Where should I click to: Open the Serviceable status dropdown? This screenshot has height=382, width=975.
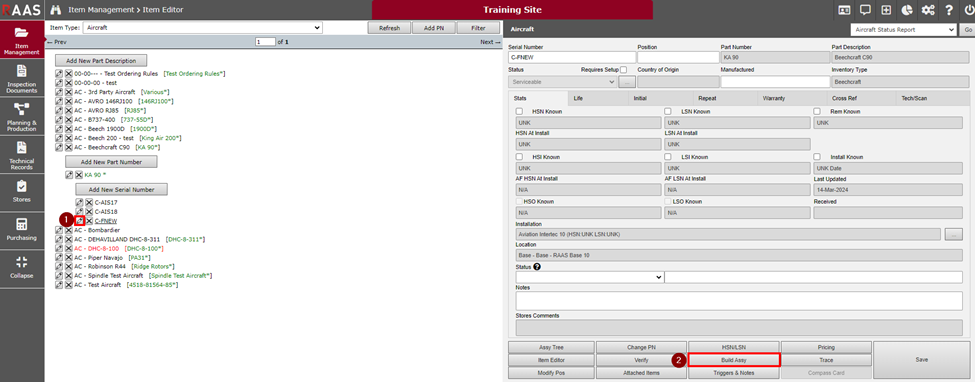tap(562, 82)
